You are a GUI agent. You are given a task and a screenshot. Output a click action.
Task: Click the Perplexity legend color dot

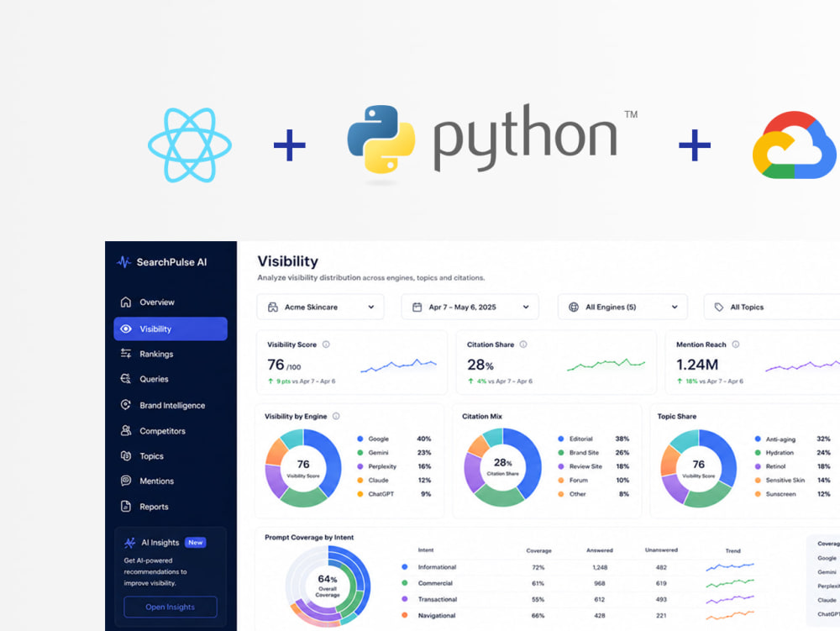tap(360, 466)
